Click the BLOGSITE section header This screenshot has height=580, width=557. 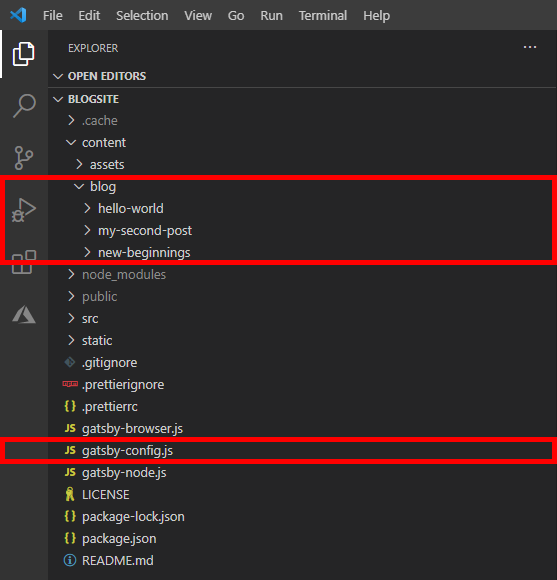click(93, 99)
